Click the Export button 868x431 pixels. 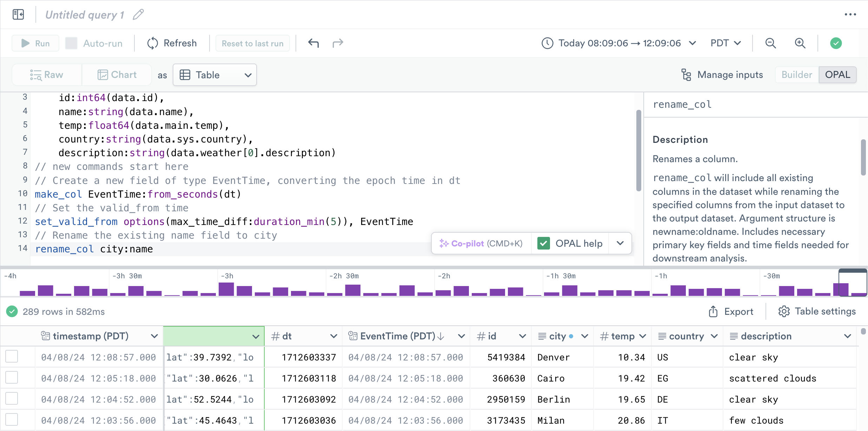tap(731, 311)
